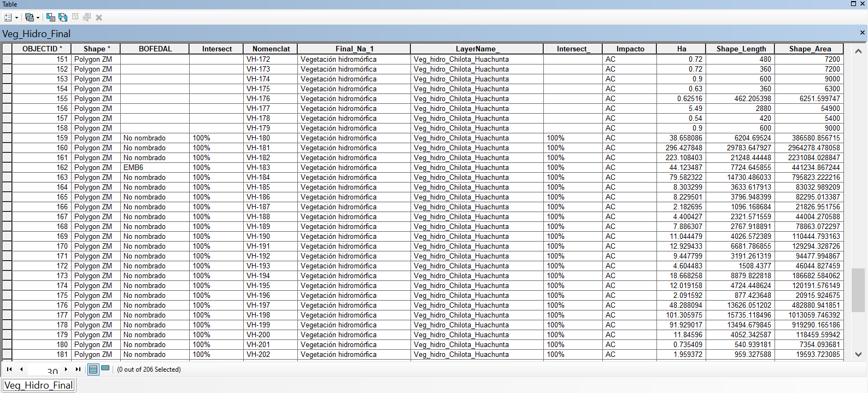
Task: Click the down arrow of the vertical scrollbar
Action: (858, 354)
